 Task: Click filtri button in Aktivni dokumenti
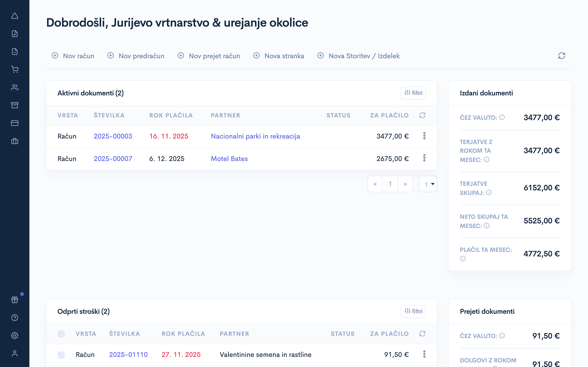click(413, 93)
